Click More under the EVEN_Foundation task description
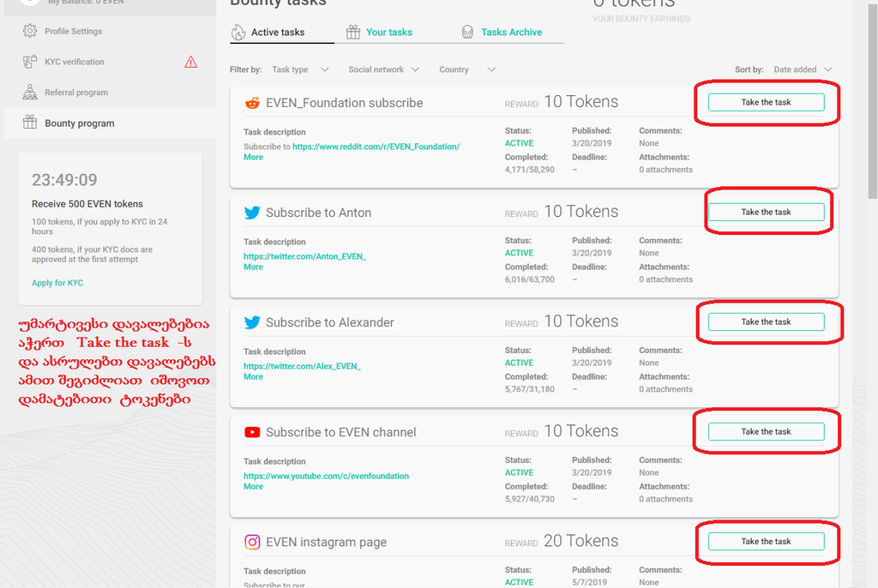The image size is (878, 588). click(253, 158)
